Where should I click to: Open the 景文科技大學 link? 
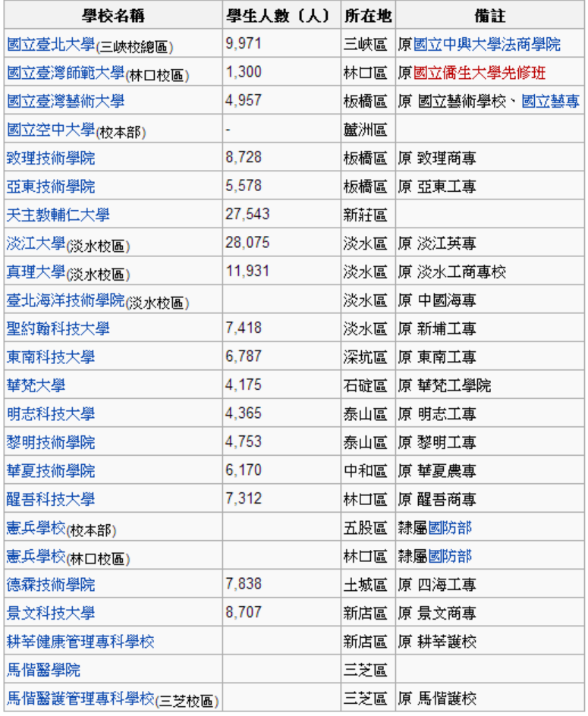(51, 613)
